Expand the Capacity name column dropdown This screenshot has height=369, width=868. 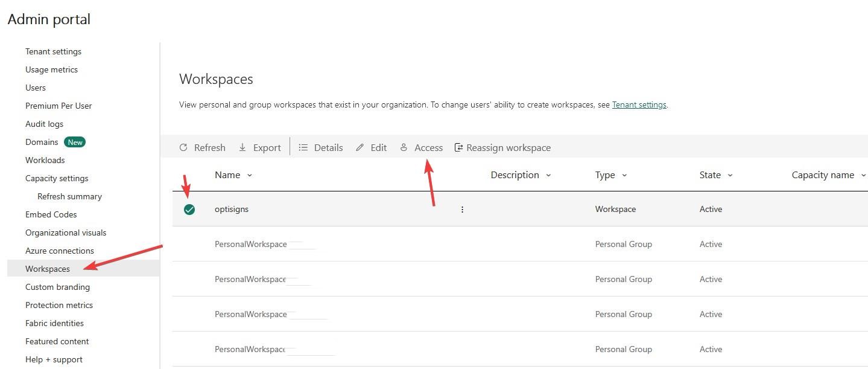point(863,175)
